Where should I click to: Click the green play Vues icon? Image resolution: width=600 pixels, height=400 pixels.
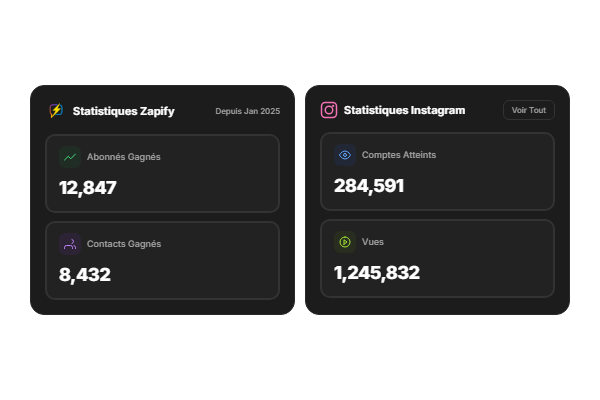tap(345, 242)
